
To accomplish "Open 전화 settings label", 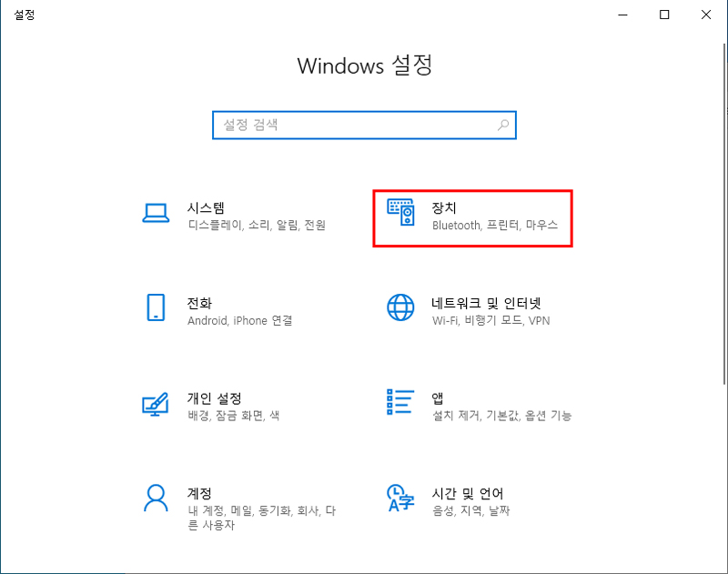I will (199, 303).
